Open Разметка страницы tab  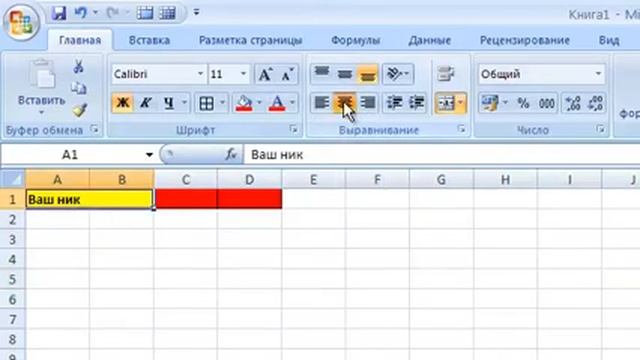coord(250,40)
